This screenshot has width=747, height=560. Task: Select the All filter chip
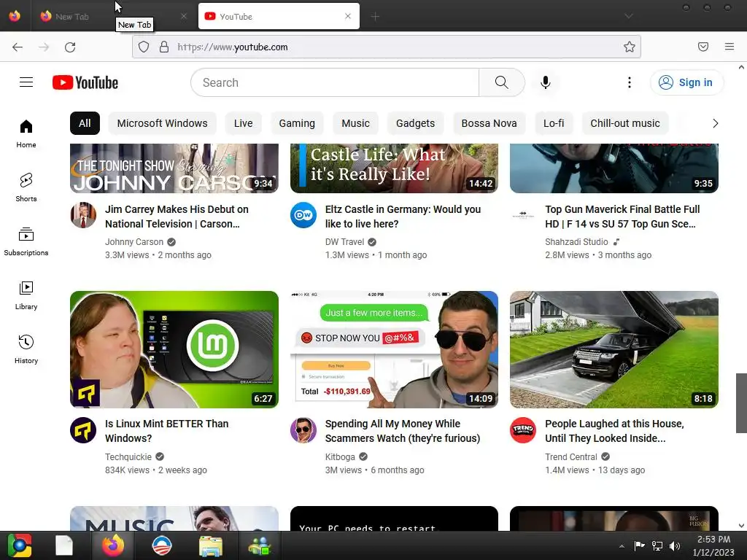pos(85,123)
